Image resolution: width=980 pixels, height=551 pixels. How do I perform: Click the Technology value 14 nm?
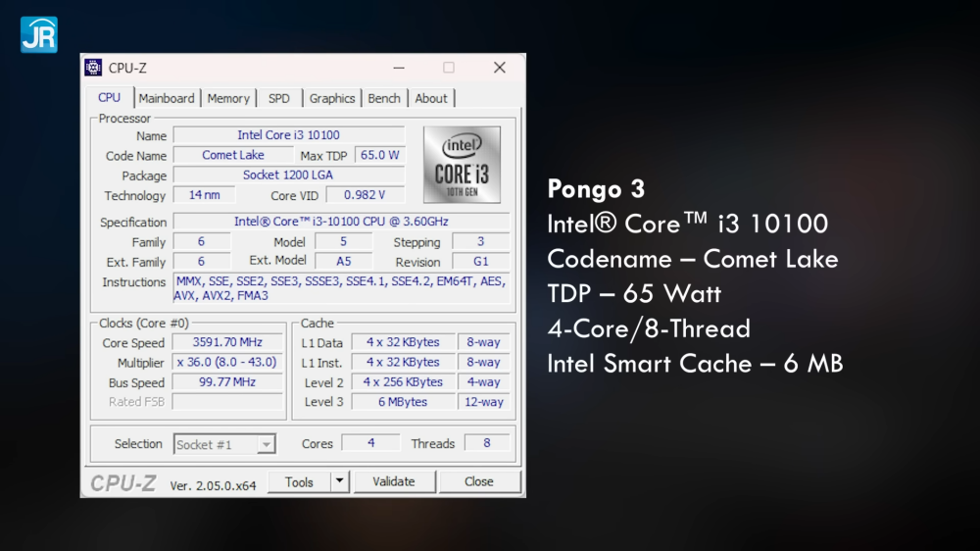(x=205, y=195)
